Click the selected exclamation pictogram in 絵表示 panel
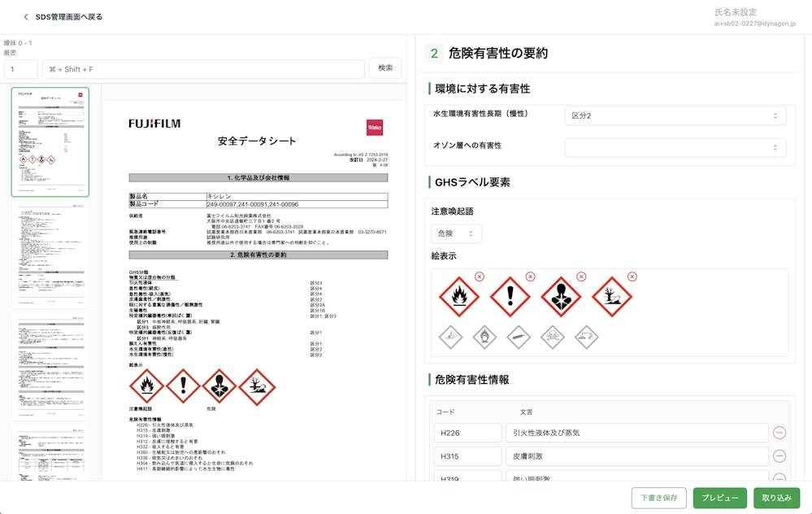Screen dimensions: 812x514 point(510,296)
